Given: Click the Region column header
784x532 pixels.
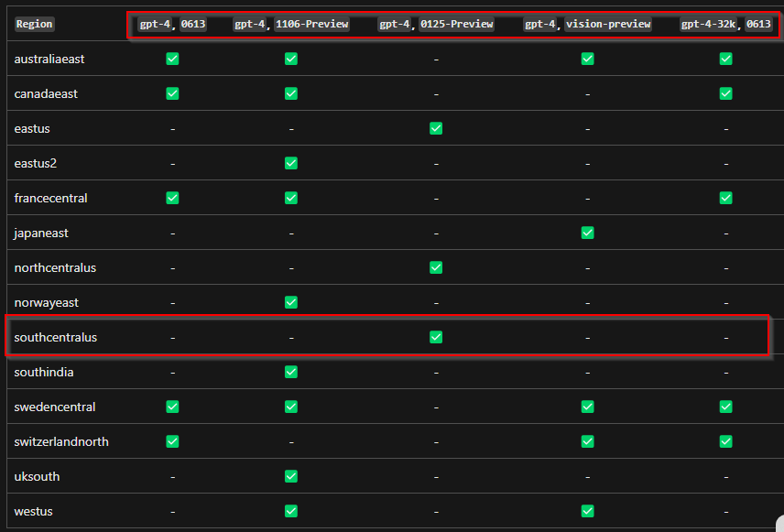Looking at the screenshot, I should (34, 24).
